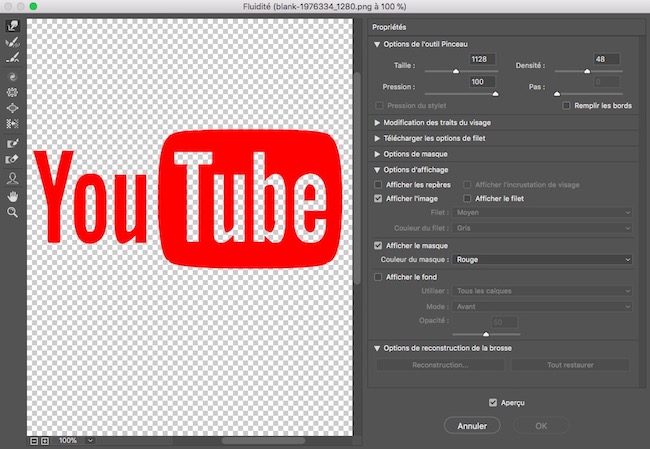Toggle Afficher l'incrustation de visage checkbox
The image size is (650, 449).
[x=467, y=184]
